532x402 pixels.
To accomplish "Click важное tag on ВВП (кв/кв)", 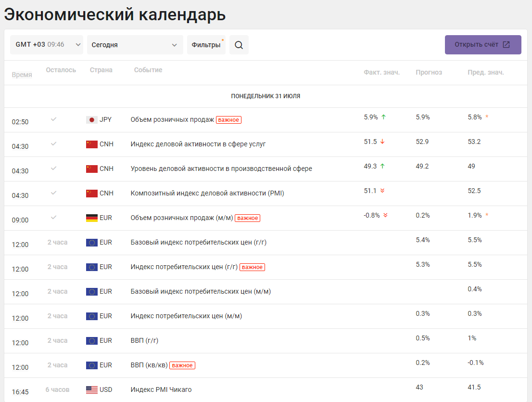I will [182, 365].
